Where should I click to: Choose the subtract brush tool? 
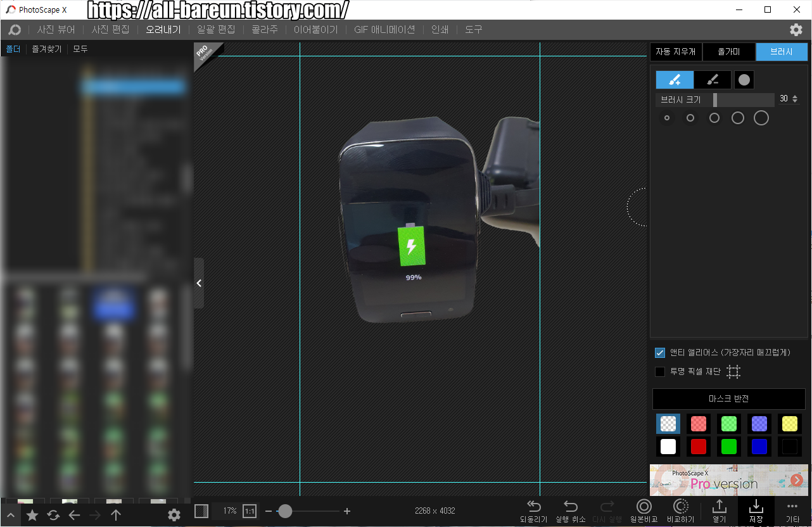pos(713,80)
